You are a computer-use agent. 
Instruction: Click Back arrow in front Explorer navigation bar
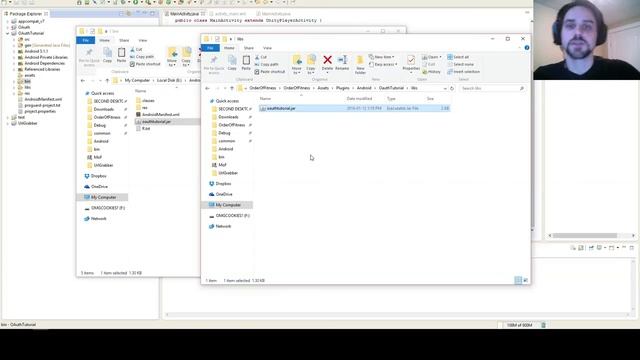coord(208,88)
